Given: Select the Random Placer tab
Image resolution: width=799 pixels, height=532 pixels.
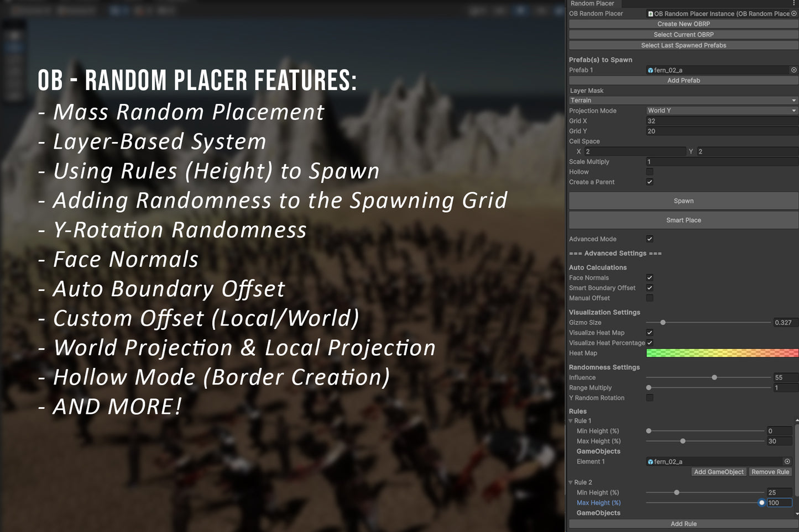Looking at the screenshot, I should 592,3.
